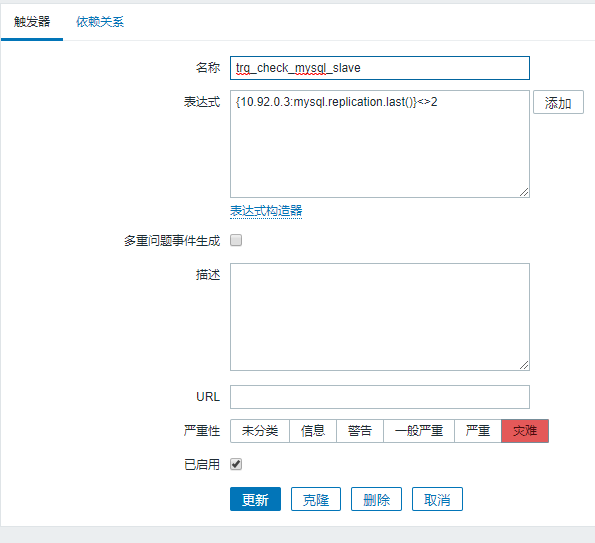Image resolution: width=595 pixels, height=543 pixels.
Task: Click the 更新 button
Action: [255, 499]
